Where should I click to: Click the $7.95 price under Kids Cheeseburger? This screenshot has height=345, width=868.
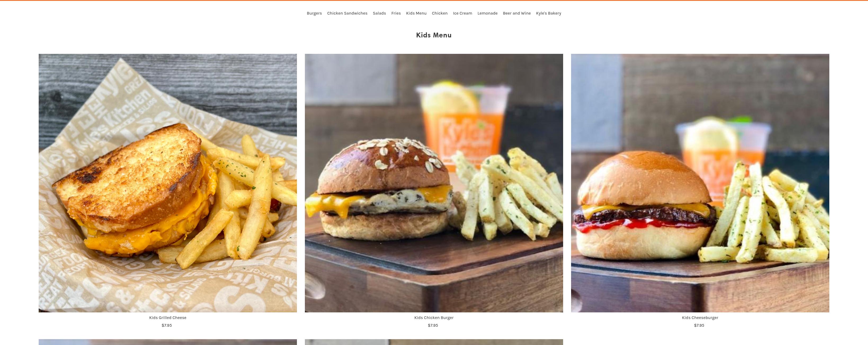click(699, 325)
